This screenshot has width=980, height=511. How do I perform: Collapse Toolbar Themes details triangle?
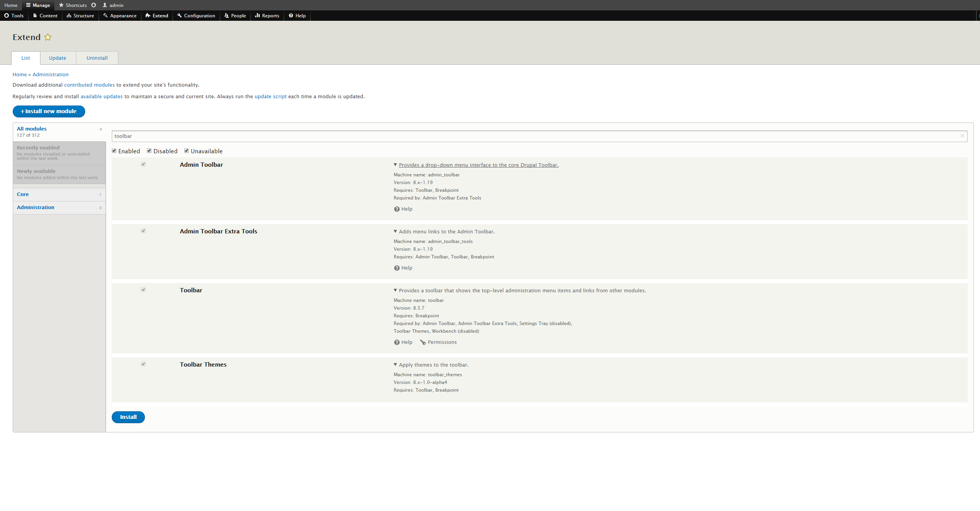click(395, 365)
